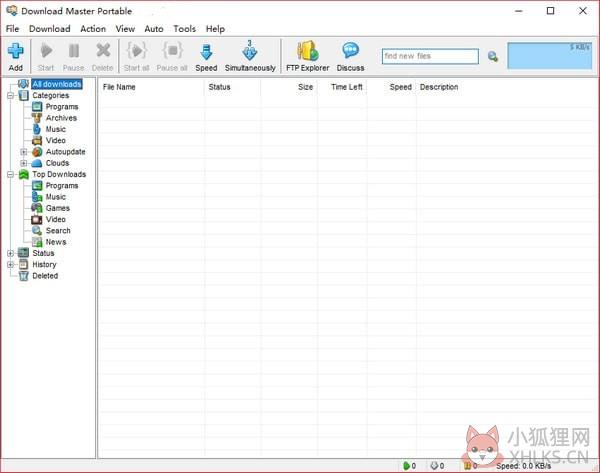The height and width of the screenshot is (473, 600).
Task: Open the Simultaneously downloads toolbar icon
Action: 250,51
